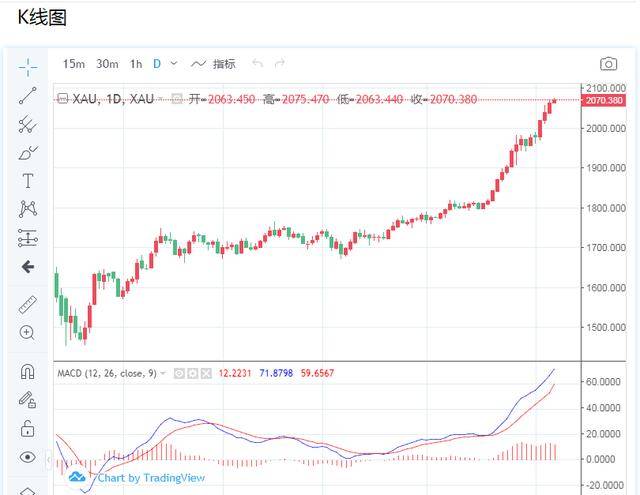Open MACD indicator settings gear

pyautogui.click(x=193, y=373)
